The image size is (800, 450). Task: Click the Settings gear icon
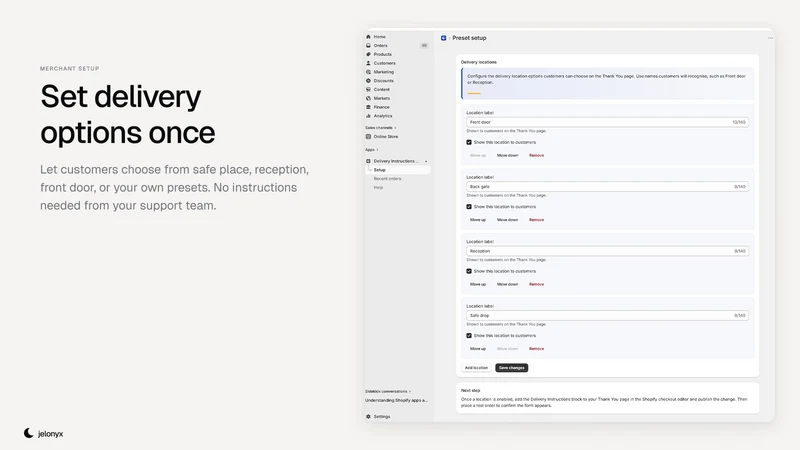click(x=368, y=416)
